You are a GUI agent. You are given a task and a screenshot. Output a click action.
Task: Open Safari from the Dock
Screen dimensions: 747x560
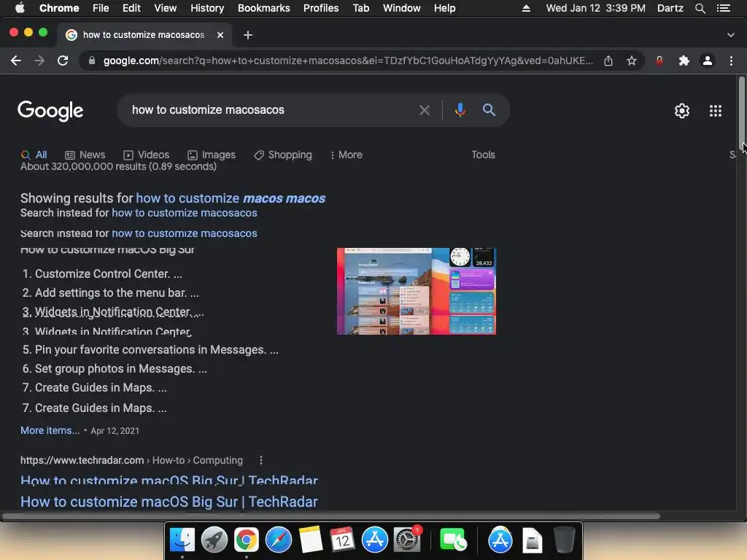click(x=279, y=540)
